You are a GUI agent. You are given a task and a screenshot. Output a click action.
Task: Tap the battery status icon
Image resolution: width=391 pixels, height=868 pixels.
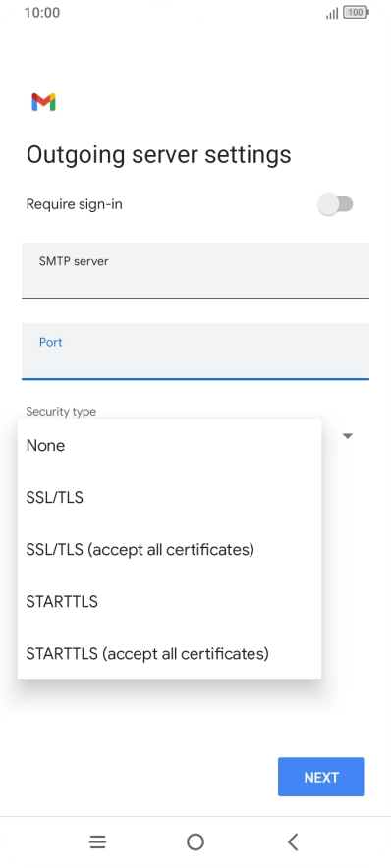click(x=356, y=12)
